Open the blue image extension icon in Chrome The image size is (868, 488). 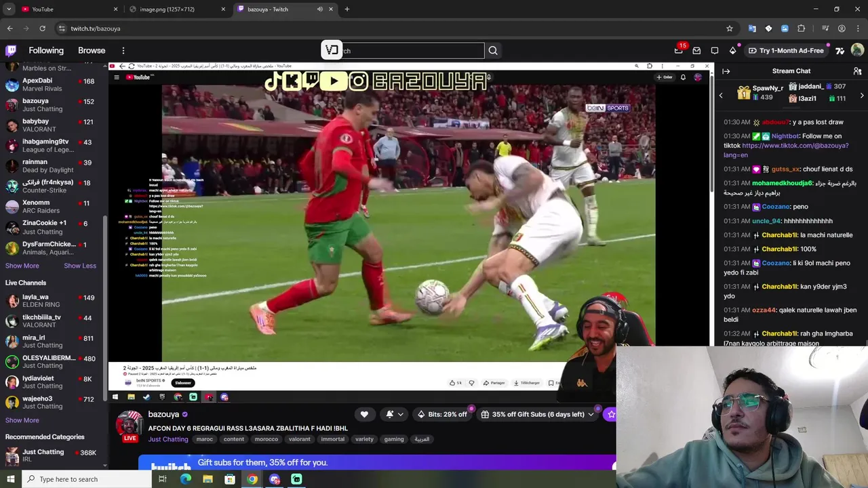coord(785,28)
